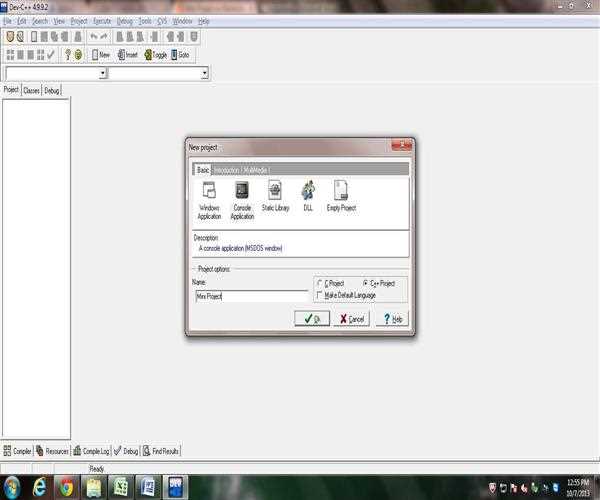Confirm the new project with Ok

tap(312, 319)
